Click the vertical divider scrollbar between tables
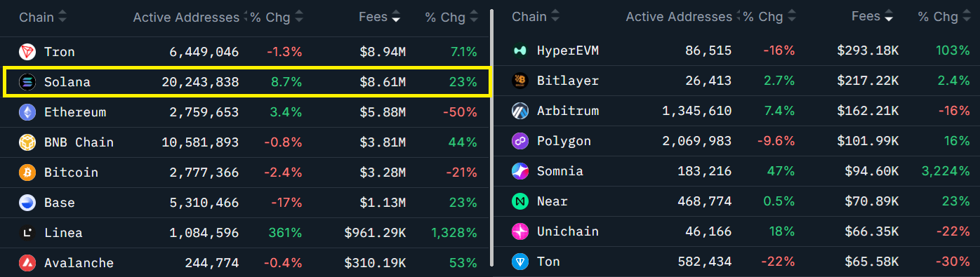This screenshot has width=980, height=277. pos(491,137)
